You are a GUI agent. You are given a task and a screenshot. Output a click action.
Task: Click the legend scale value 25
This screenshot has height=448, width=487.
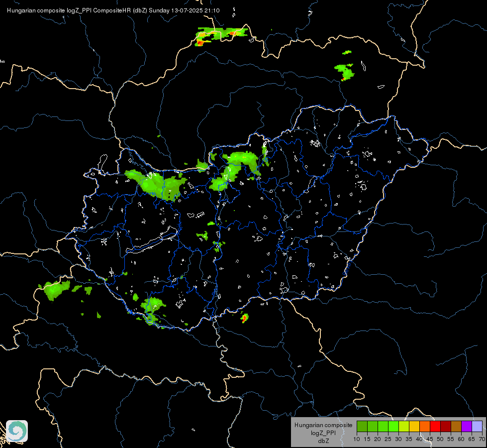[x=388, y=440]
